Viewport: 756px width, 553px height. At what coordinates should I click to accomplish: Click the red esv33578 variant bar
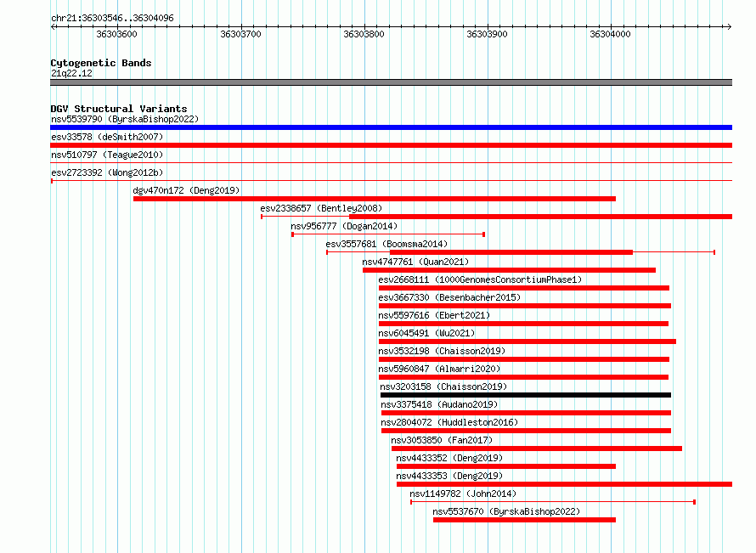pos(391,145)
